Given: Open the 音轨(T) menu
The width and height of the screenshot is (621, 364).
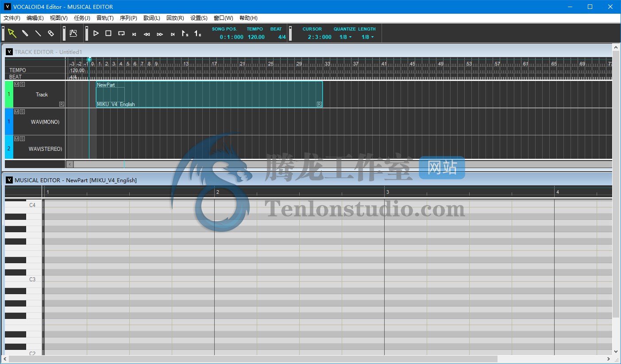Looking at the screenshot, I should 105,18.
